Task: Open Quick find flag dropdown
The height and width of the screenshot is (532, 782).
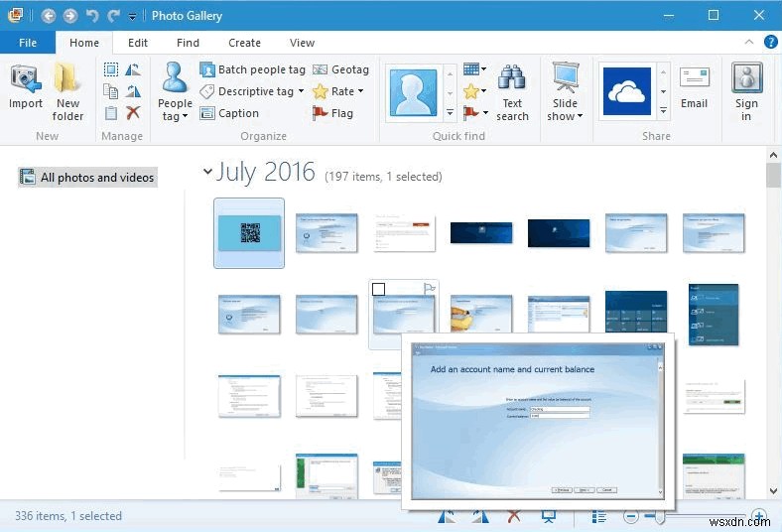Action: [x=485, y=113]
